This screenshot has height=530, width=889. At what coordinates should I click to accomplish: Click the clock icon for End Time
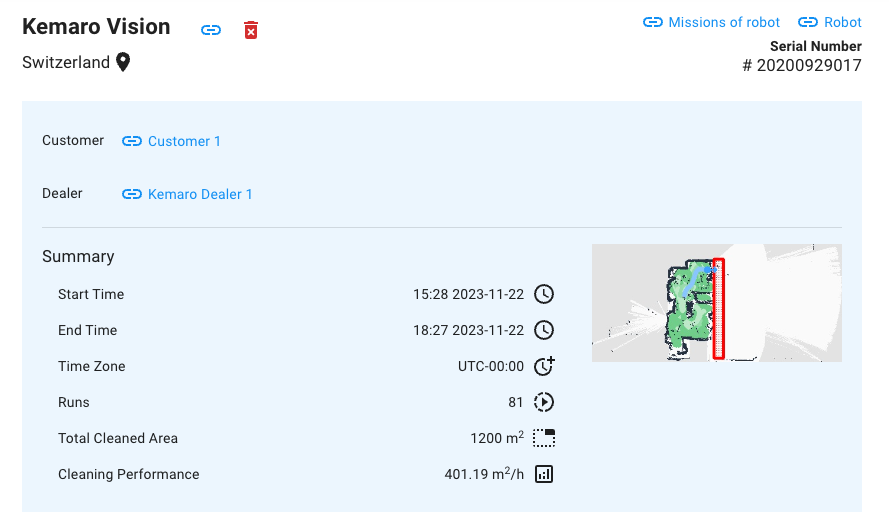click(544, 330)
